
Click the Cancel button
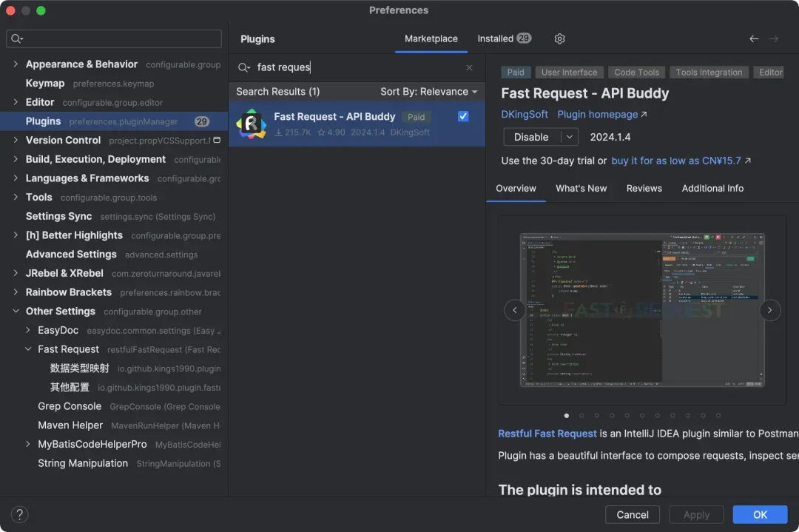click(632, 515)
